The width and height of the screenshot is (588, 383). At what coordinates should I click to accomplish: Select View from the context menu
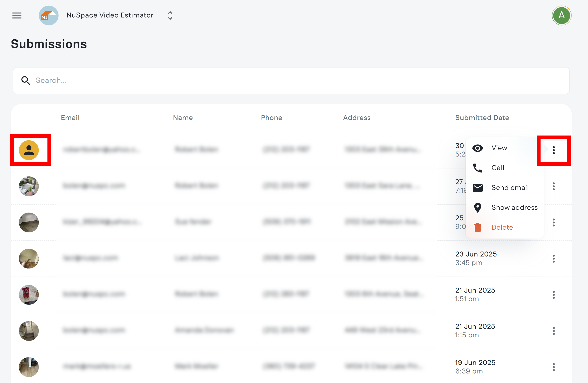pyautogui.click(x=499, y=148)
